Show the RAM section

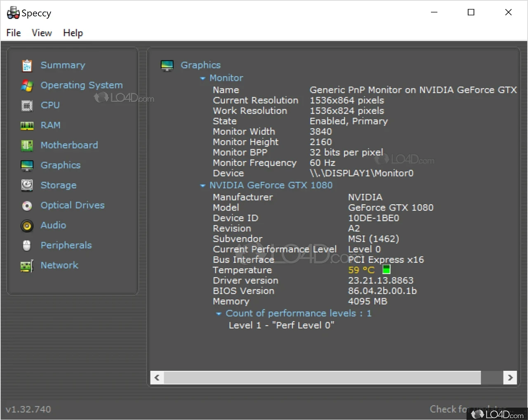coord(50,125)
